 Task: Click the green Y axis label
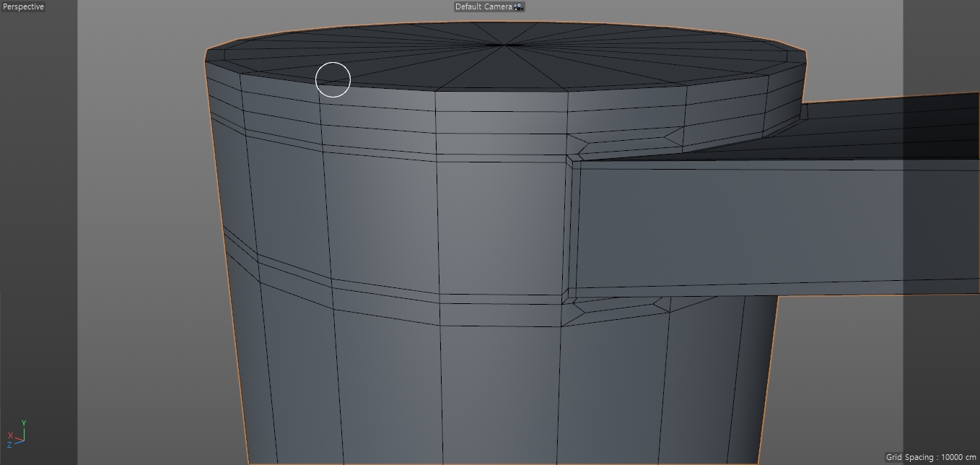coord(24,424)
